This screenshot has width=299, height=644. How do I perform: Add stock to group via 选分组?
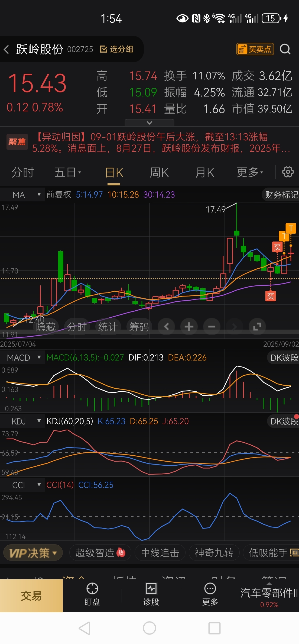tap(116, 49)
